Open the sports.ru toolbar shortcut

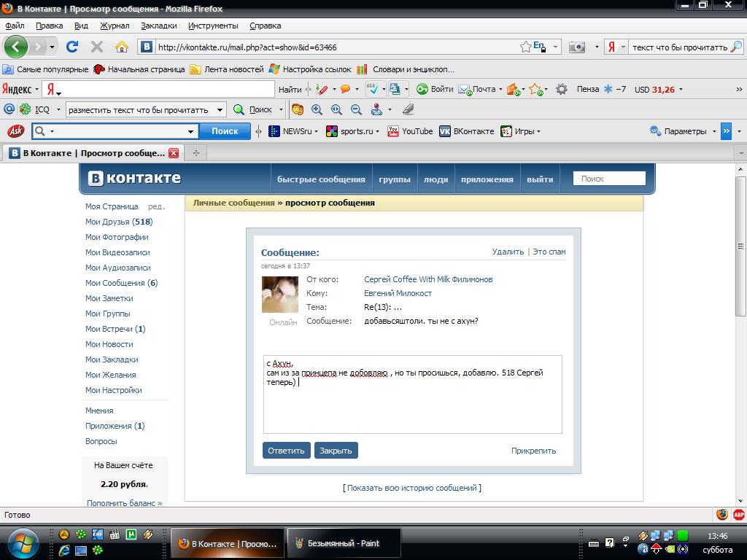pos(352,131)
